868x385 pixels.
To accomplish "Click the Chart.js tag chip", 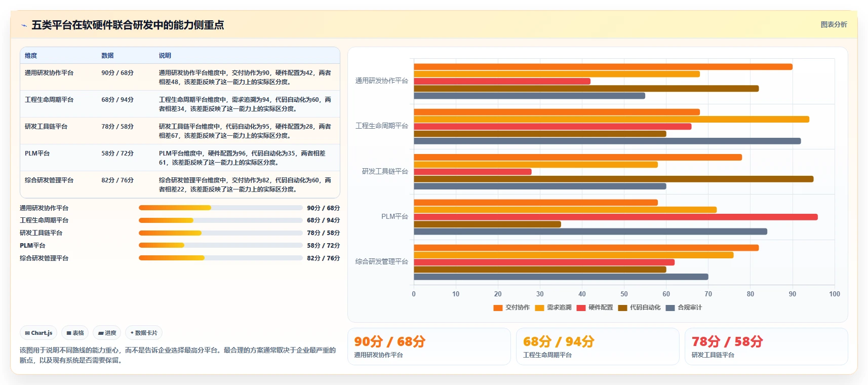I will 38,333.
